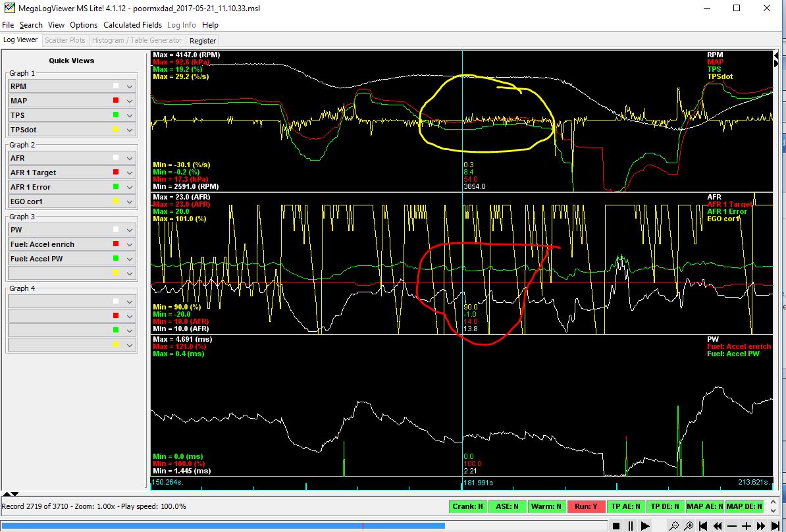Viewport: 786px width, 532px height.
Task: Open the Calculated Fields menu
Action: point(133,25)
